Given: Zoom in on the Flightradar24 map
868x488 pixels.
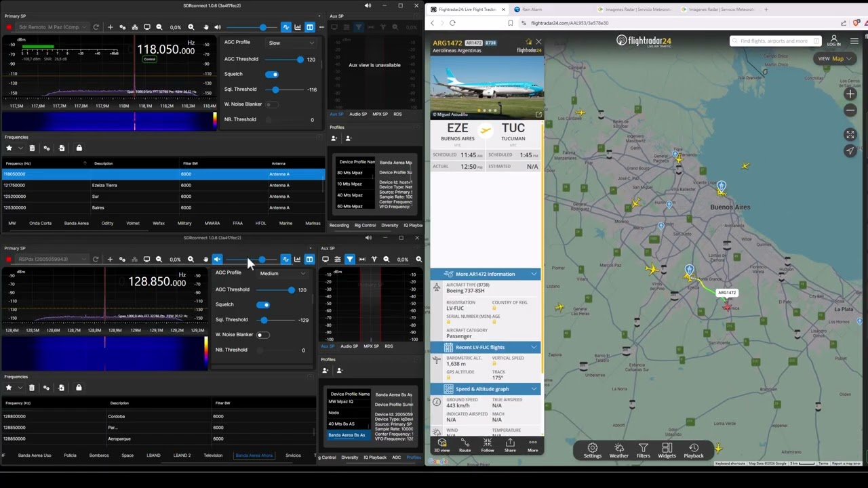Looking at the screenshot, I should click(850, 94).
